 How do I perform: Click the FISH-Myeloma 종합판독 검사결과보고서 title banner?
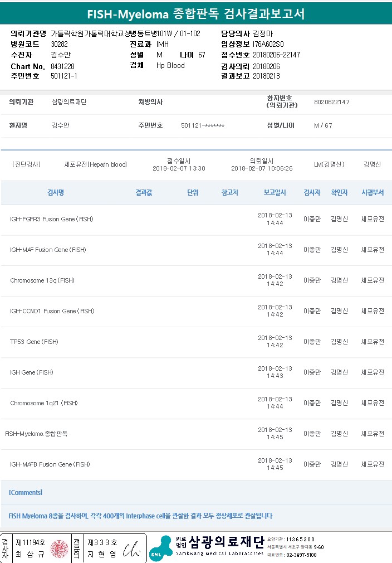point(196,14)
